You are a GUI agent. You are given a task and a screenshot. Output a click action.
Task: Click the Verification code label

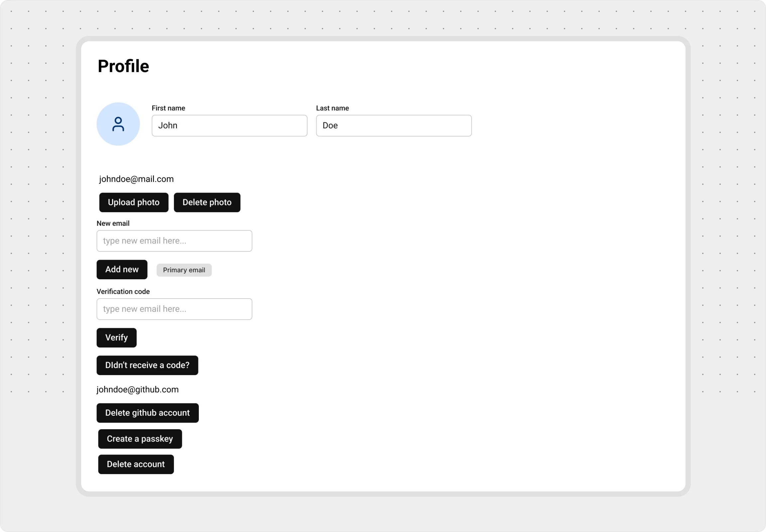click(123, 292)
